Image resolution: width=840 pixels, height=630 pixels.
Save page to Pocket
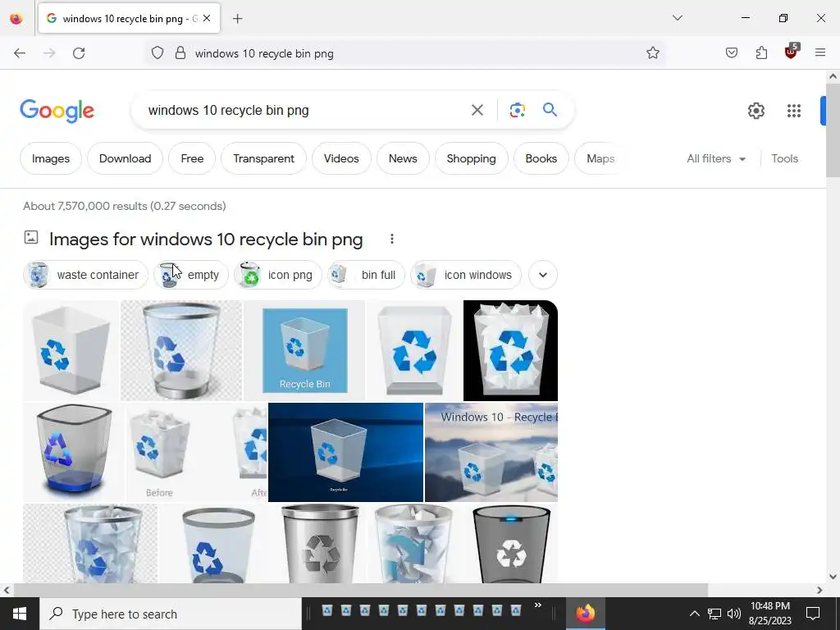tap(731, 52)
